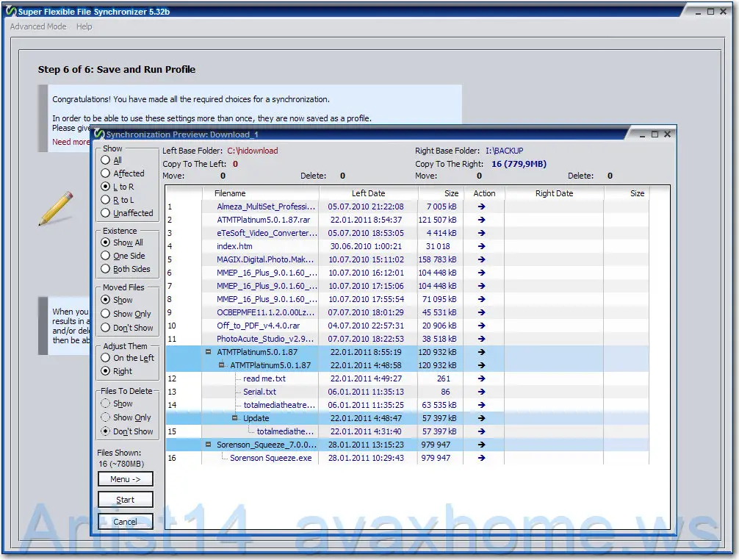The image size is (739, 560).
Task: Click the copy-right arrow for Almeza_MultiSet row
Action: 481,207
